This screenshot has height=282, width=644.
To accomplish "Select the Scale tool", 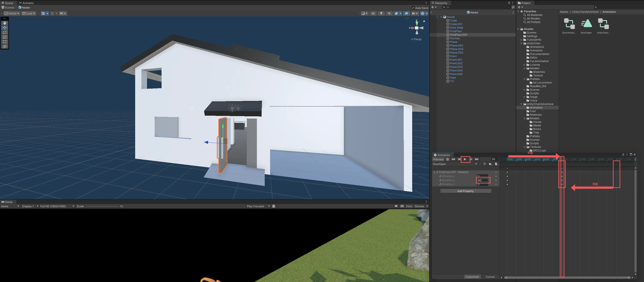I will (x=4, y=37).
